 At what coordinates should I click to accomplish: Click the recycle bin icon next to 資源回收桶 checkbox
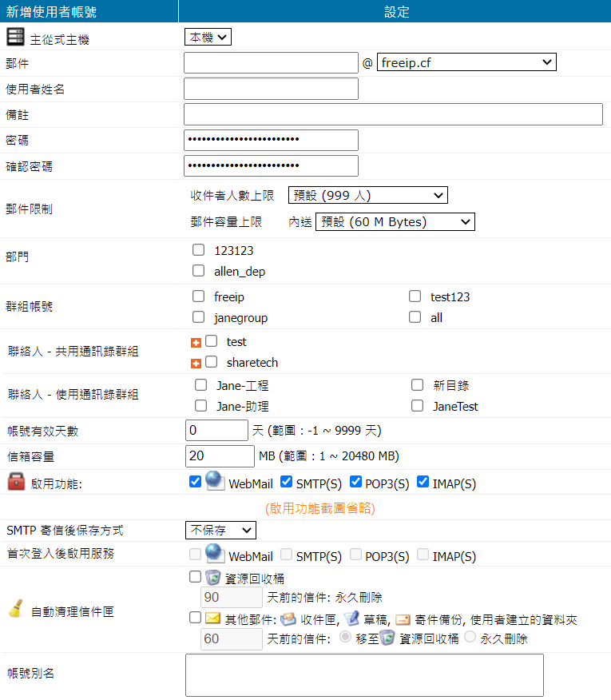(212, 578)
